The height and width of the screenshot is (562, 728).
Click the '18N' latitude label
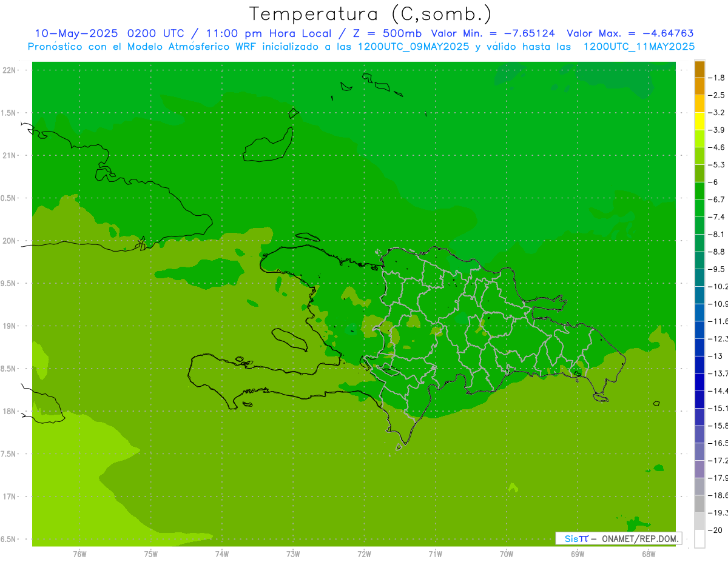9,411
